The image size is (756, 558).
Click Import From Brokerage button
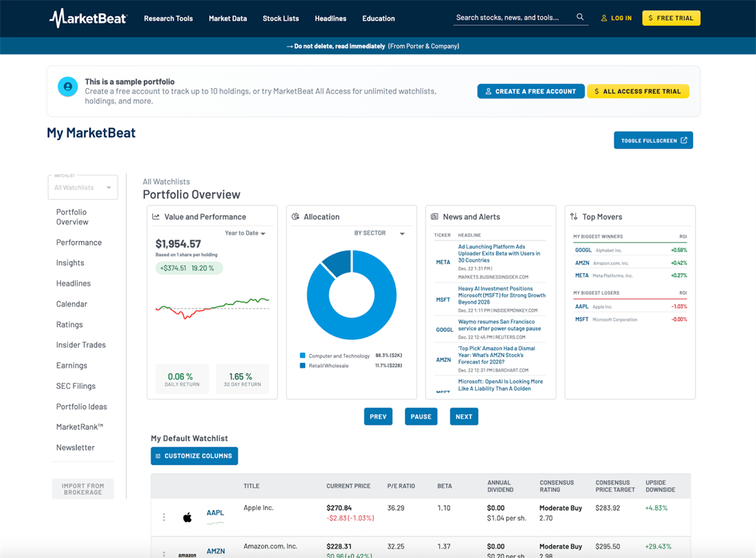83,489
